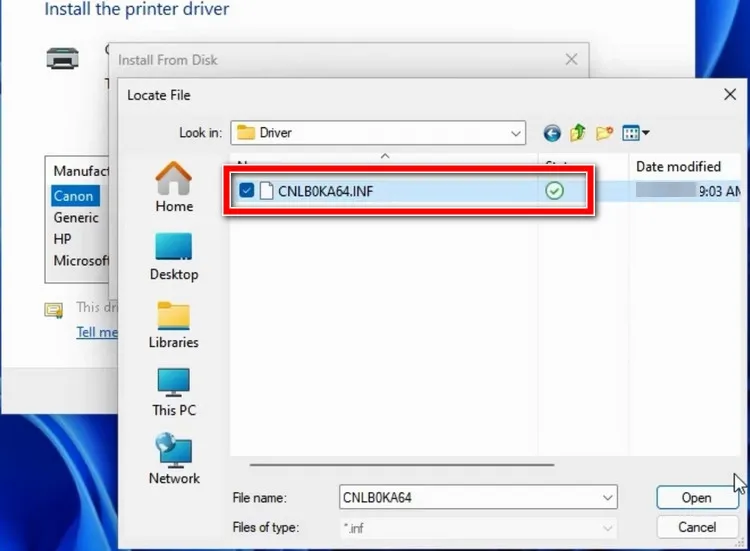The image size is (750, 551).
Task: Click the sort arrow above Name column
Action: (385, 156)
